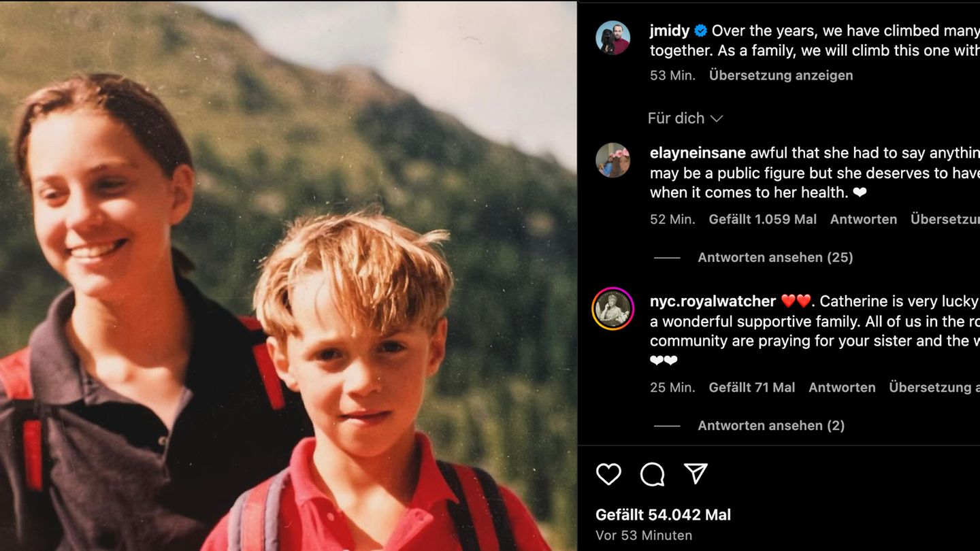Reply to elayneinsane's comment
The width and height of the screenshot is (980, 551).
click(x=863, y=219)
